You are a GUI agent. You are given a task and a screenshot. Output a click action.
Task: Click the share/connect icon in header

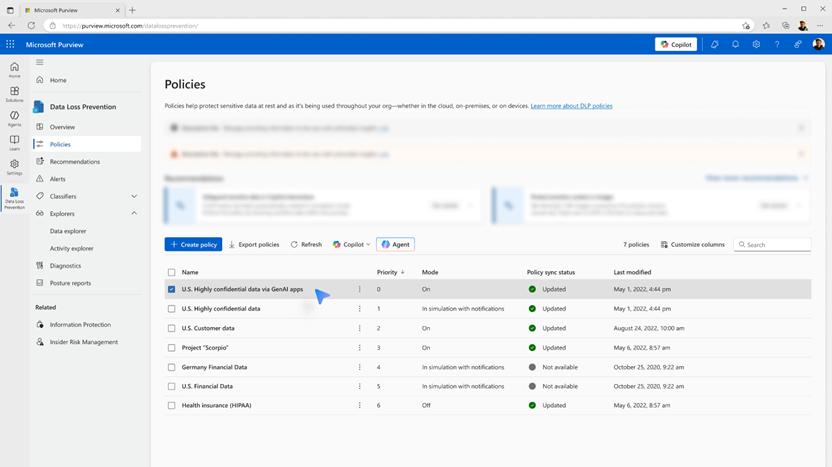pos(798,45)
